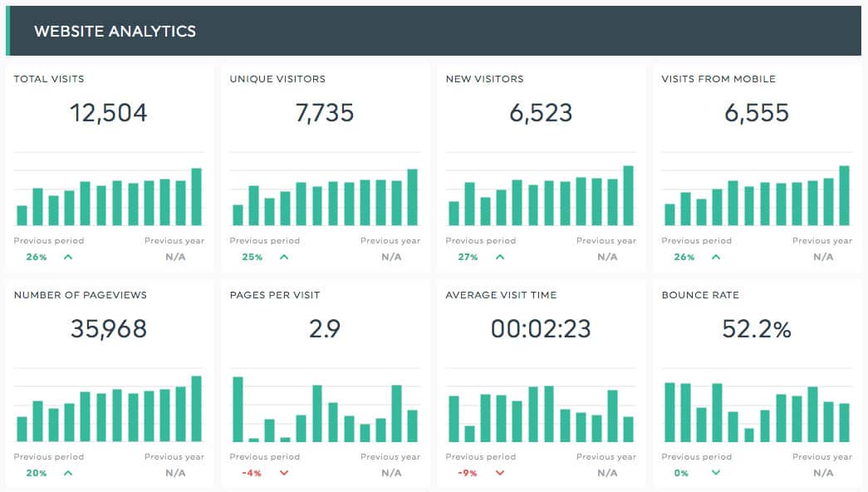
Task: Click the -9% change under Average Visit Time
Action: [x=467, y=473]
